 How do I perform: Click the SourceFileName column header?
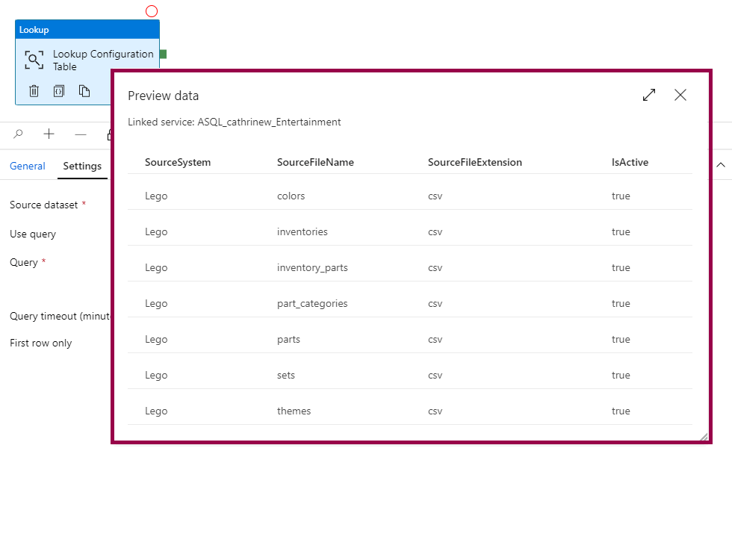[x=315, y=162]
